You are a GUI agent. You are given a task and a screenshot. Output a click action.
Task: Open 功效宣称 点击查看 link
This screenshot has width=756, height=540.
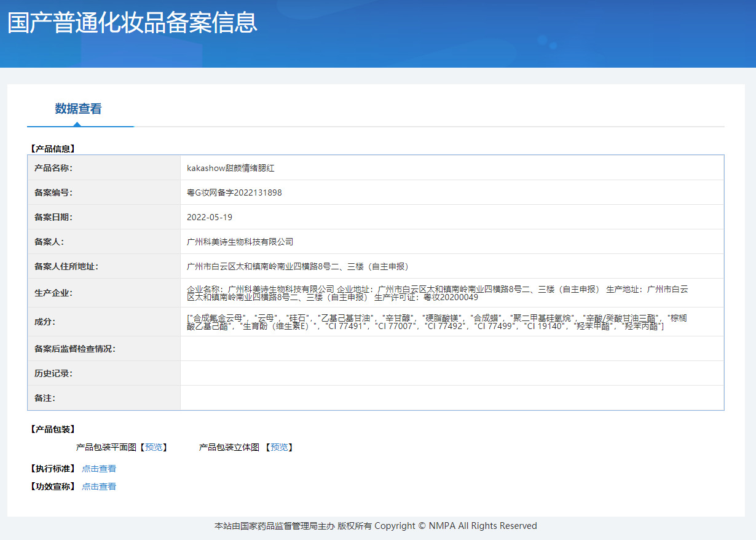pos(99,486)
